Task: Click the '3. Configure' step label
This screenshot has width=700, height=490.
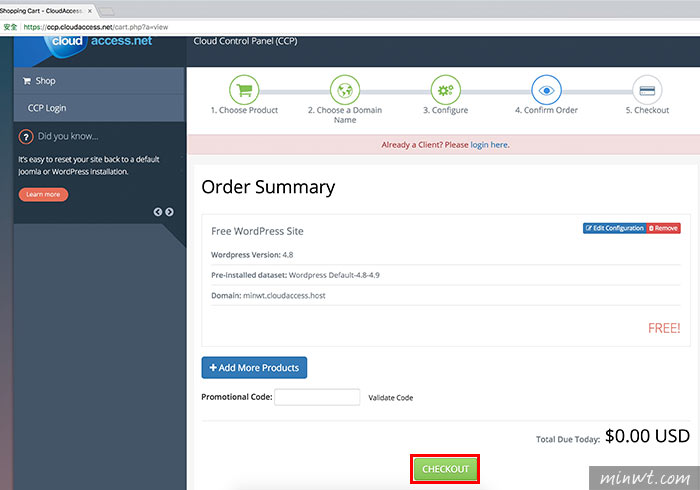Action: point(446,110)
